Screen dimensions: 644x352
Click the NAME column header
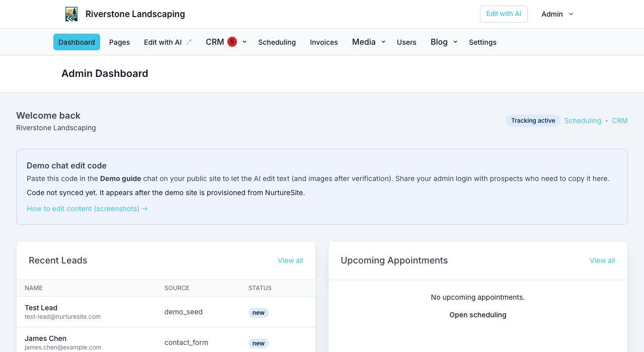coord(34,288)
